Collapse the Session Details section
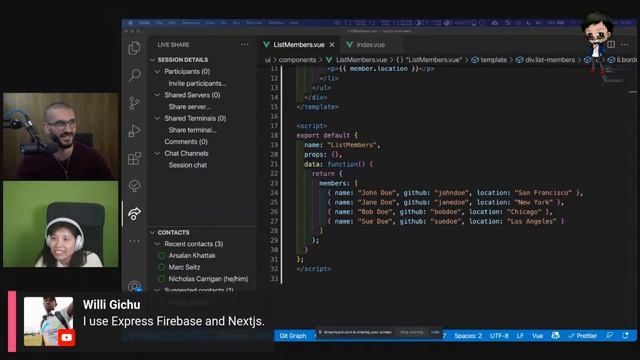 (153, 60)
